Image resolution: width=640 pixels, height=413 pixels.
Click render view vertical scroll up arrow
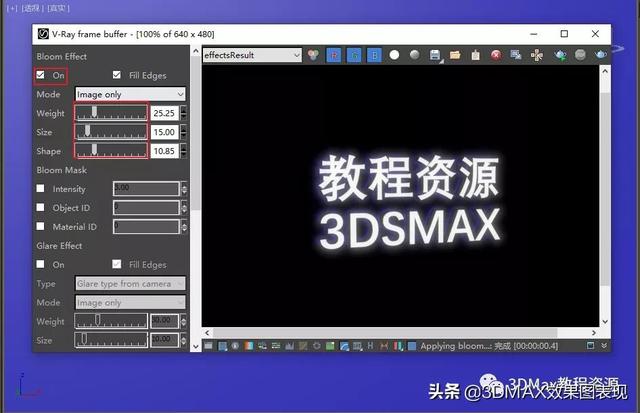click(605, 71)
